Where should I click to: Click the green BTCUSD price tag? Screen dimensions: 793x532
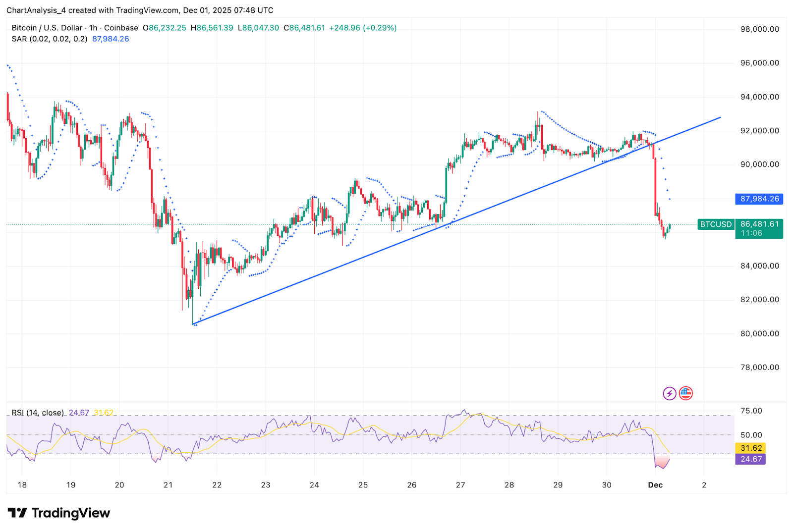coord(715,224)
